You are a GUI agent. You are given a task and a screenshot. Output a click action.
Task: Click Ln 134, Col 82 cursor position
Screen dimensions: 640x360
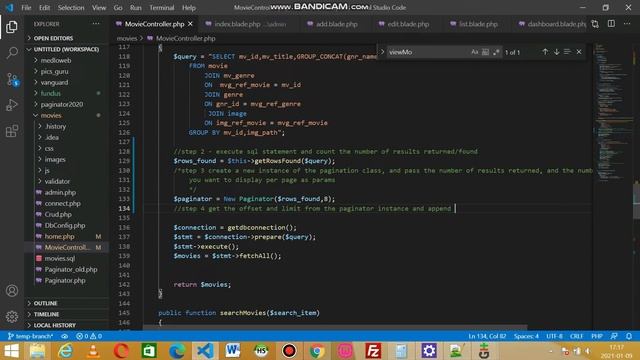click(487, 336)
